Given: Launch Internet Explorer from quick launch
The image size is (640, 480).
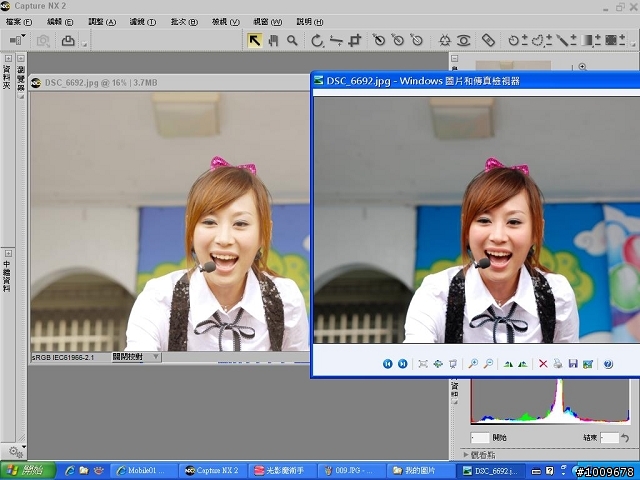Looking at the screenshot, I should (70, 471).
